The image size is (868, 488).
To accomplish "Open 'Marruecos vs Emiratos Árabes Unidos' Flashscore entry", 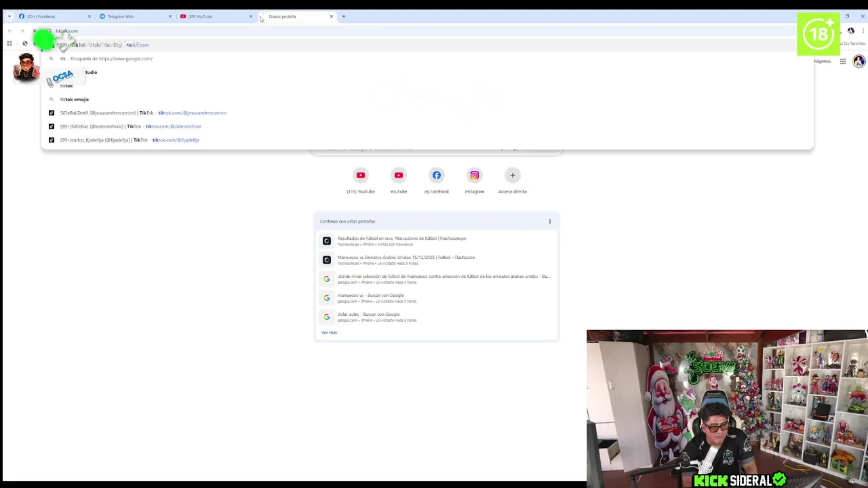I will tap(436, 260).
